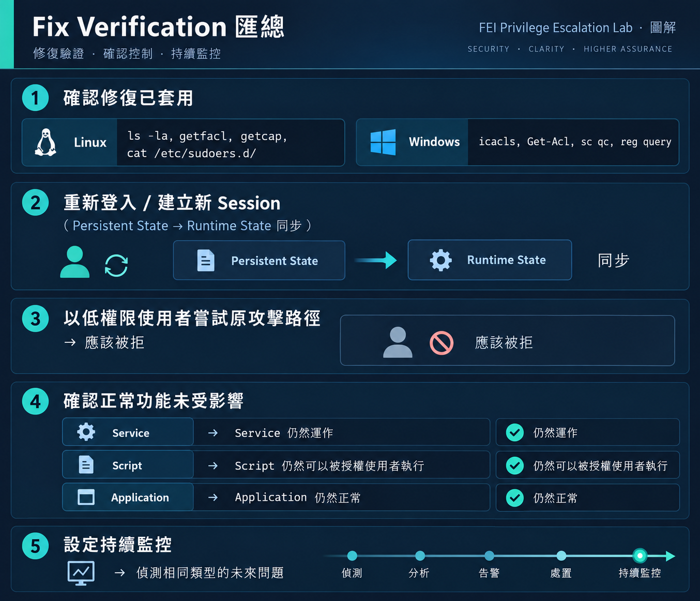Viewport: 700px width, 601px height.
Task: Click the blue arrow between Persistent and Runtime State
Action: tap(376, 260)
